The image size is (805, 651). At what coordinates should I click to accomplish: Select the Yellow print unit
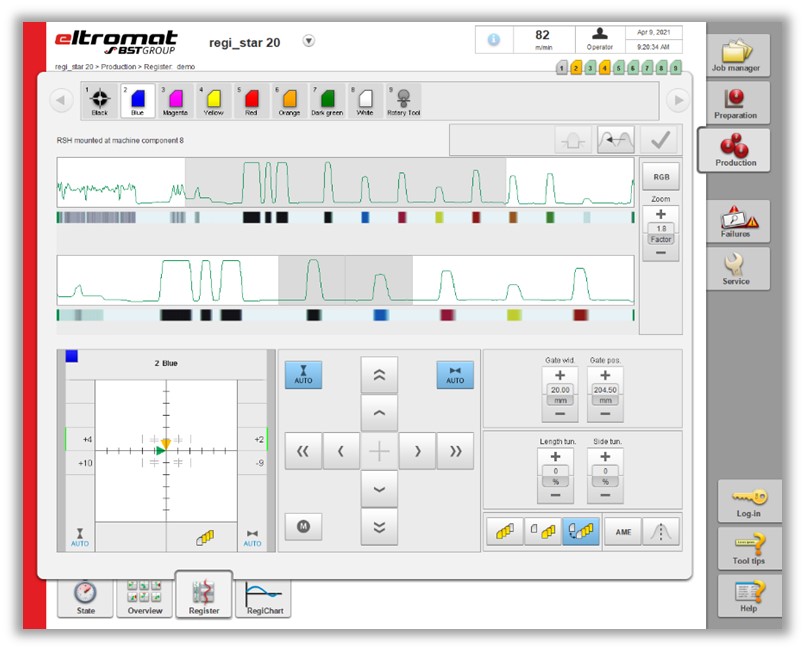pyautogui.click(x=213, y=101)
